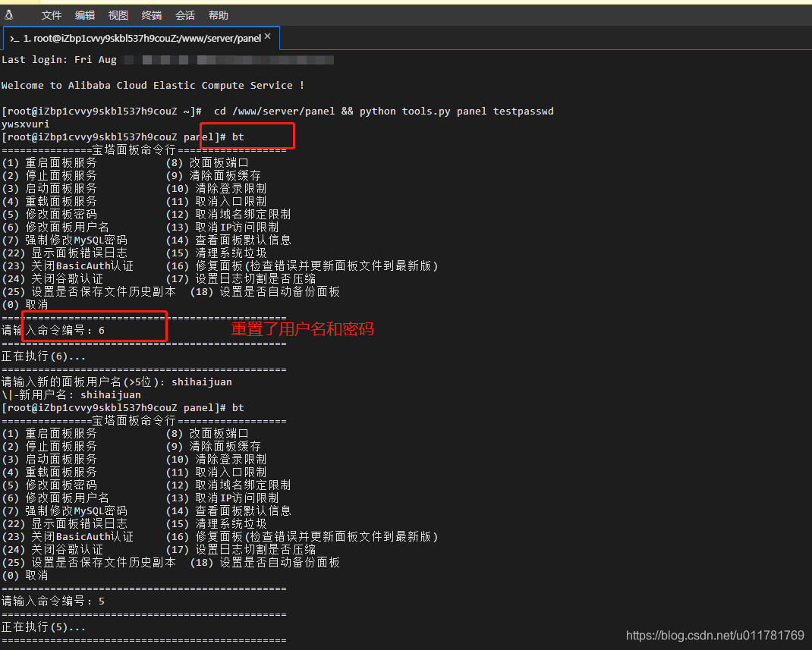Click the Alibaba Cloud welcome message line
812x650 pixels.
click(x=153, y=86)
